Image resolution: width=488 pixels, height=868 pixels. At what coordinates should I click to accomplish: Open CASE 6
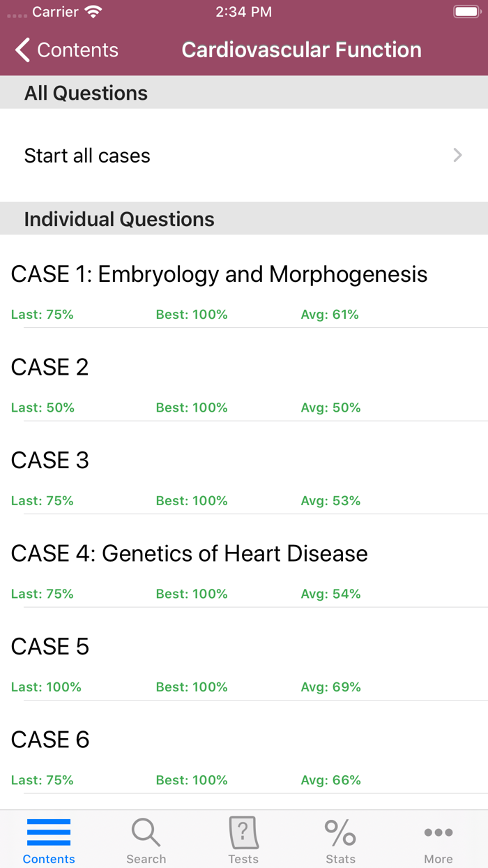tap(49, 740)
